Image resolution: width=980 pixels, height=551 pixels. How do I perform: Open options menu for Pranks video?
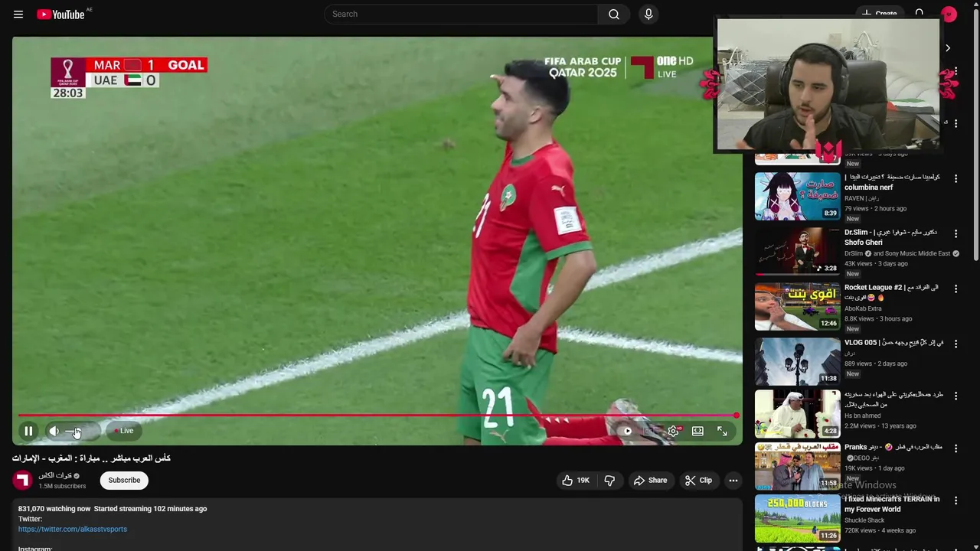(955, 448)
